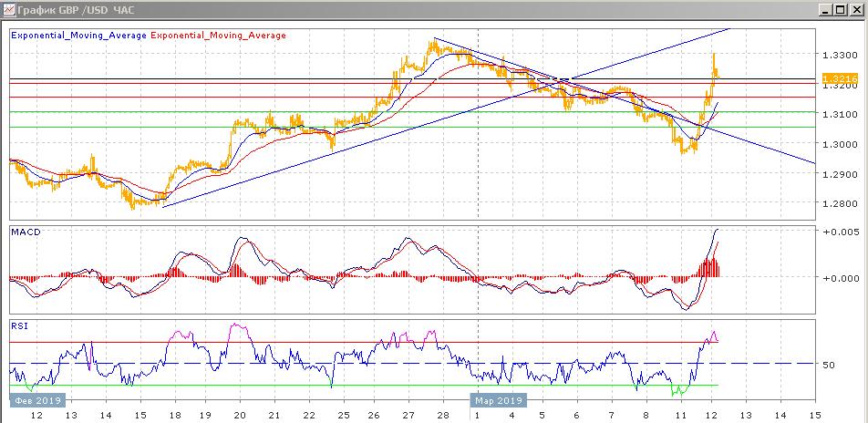Select the MACD indicator panel label
Viewport: 868px width, 423px height.
pos(26,232)
